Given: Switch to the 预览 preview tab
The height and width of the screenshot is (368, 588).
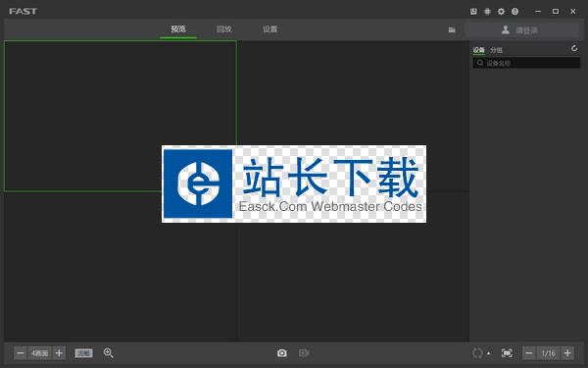Looking at the screenshot, I should click(178, 29).
